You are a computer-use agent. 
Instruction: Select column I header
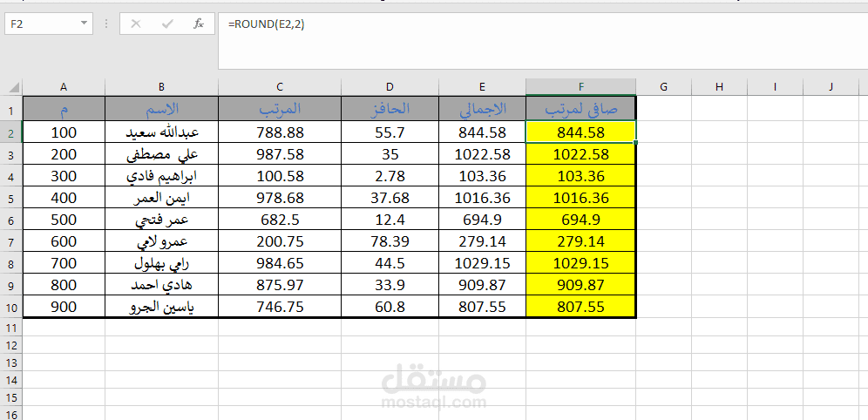coord(775,87)
